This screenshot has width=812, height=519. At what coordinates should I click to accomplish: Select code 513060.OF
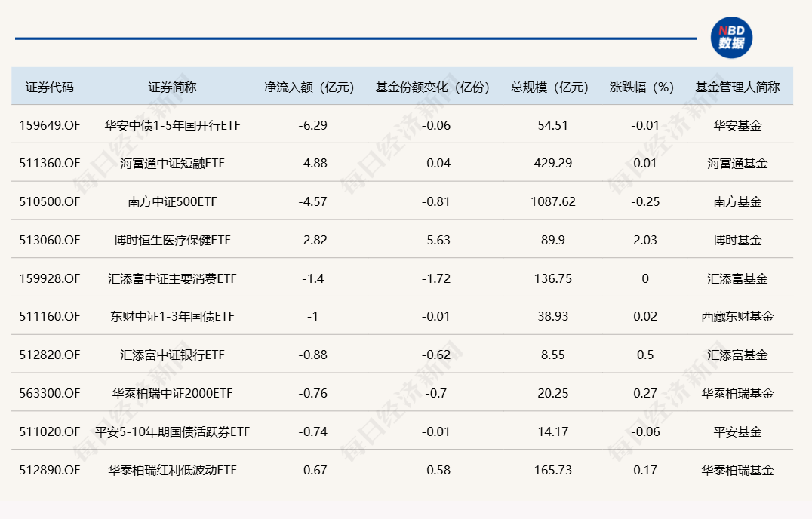click(50, 240)
